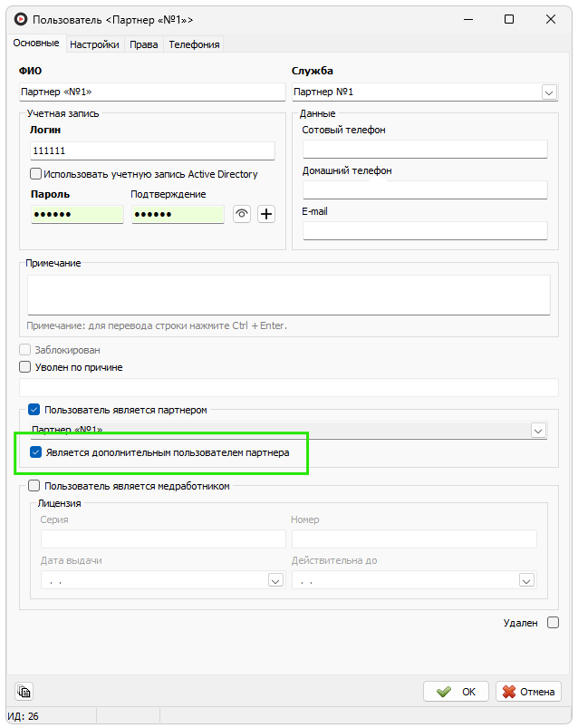Open the «Дата выдачи» date dropdown
Viewport: 578px width, 728px height.
[275, 580]
